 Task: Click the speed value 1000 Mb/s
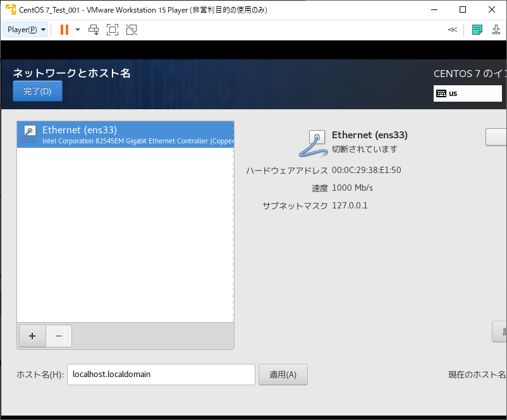coord(353,188)
